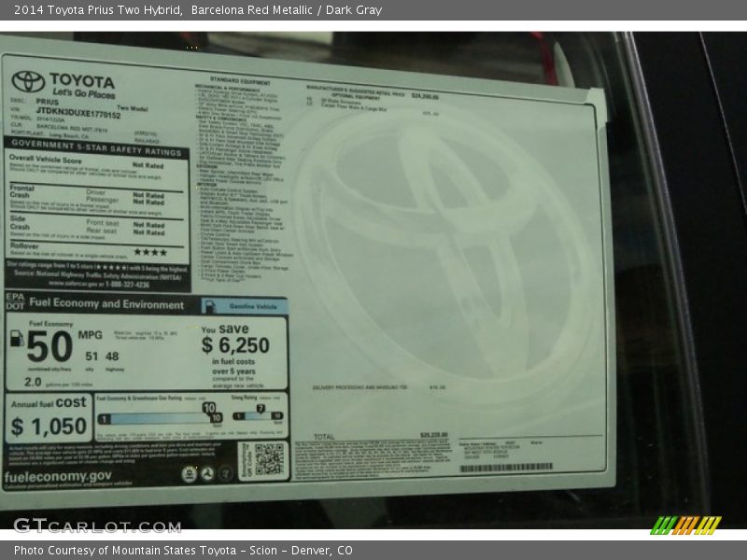Click the "TOYOTA" brand wordmark

[x=82, y=81]
